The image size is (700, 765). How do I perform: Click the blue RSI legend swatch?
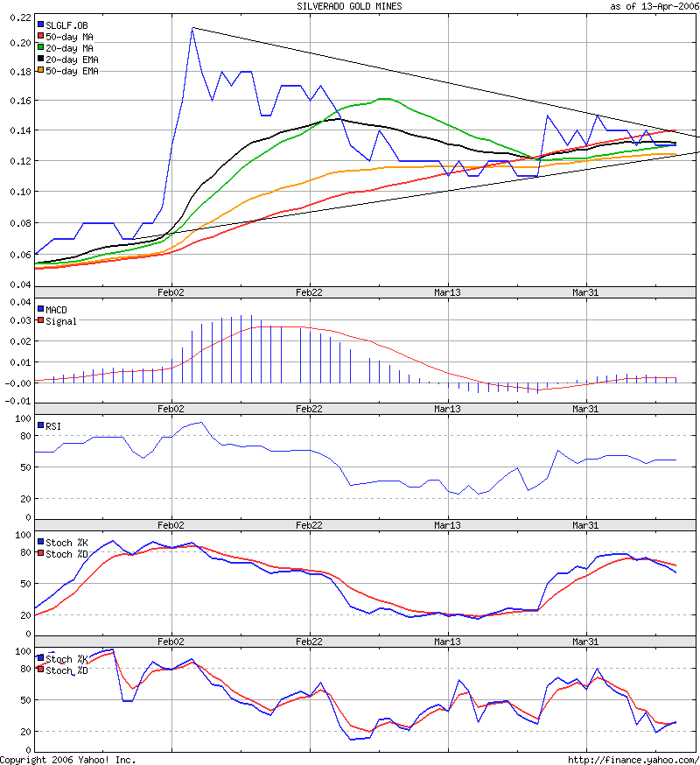coord(41,425)
